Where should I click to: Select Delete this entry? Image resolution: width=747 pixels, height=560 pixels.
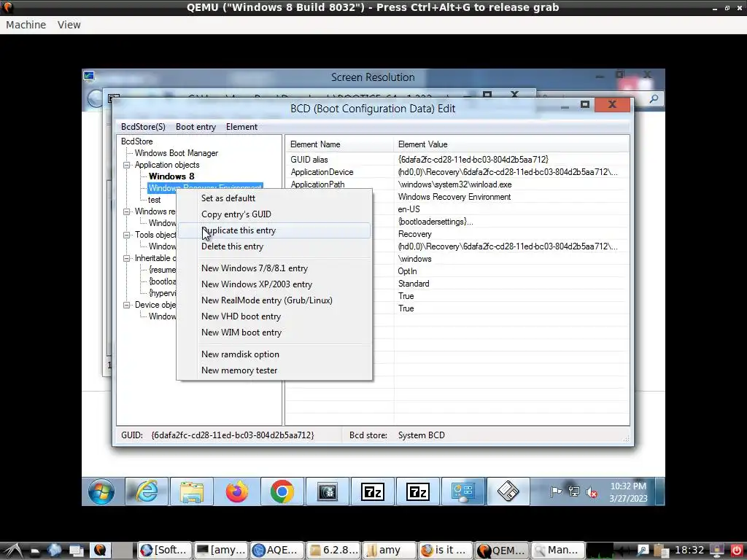[274, 246]
